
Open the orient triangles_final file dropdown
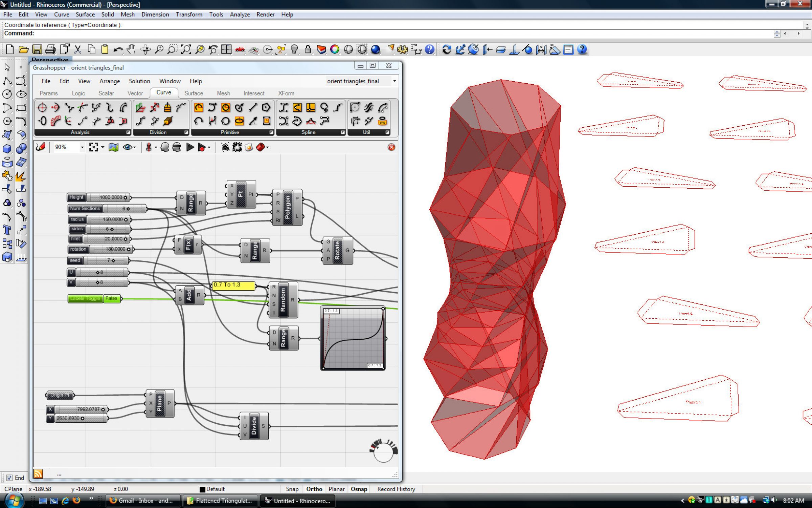pyautogui.click(x=394, y=81)
